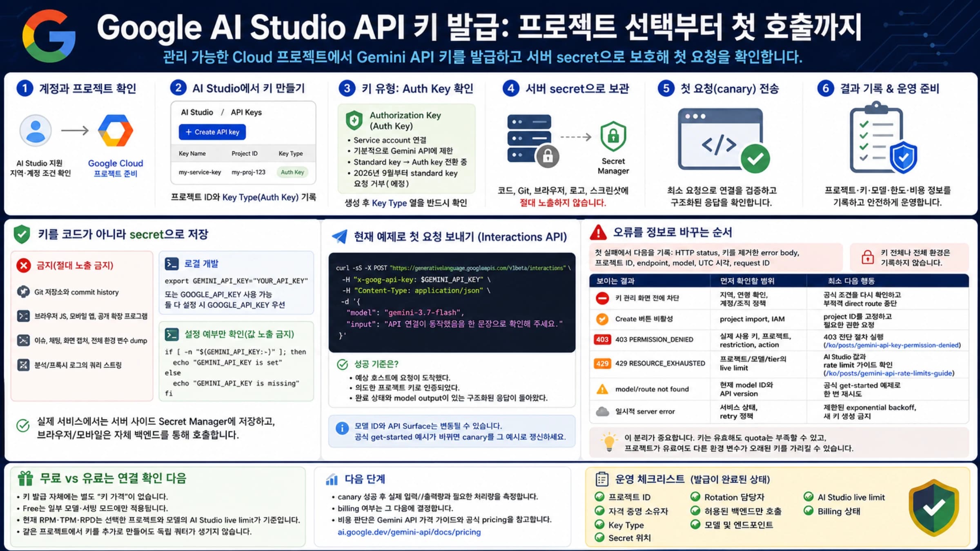Click the gemini-3.7-flash model value
The image size is (980, 551).
422,313
